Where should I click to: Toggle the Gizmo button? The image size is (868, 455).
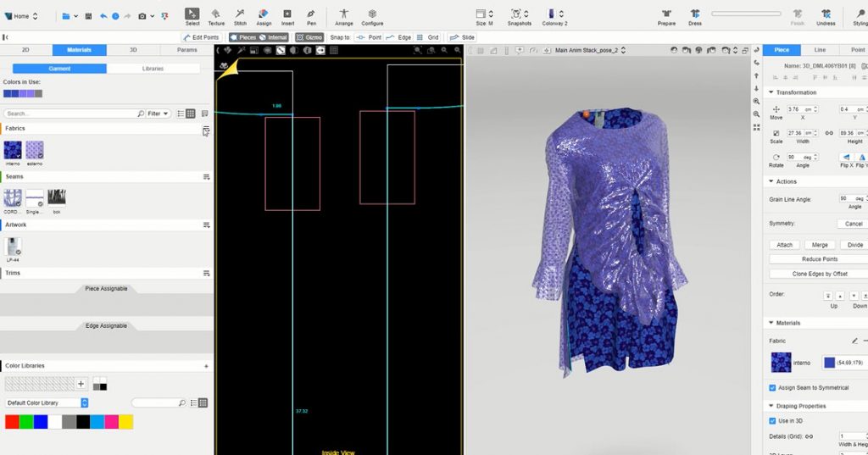[309, 37]
